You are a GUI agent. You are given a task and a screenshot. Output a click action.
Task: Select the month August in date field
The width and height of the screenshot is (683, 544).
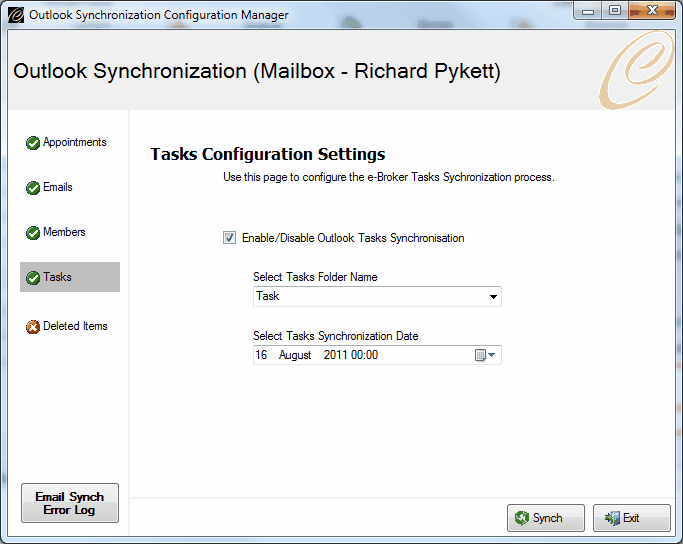[295, 355]
